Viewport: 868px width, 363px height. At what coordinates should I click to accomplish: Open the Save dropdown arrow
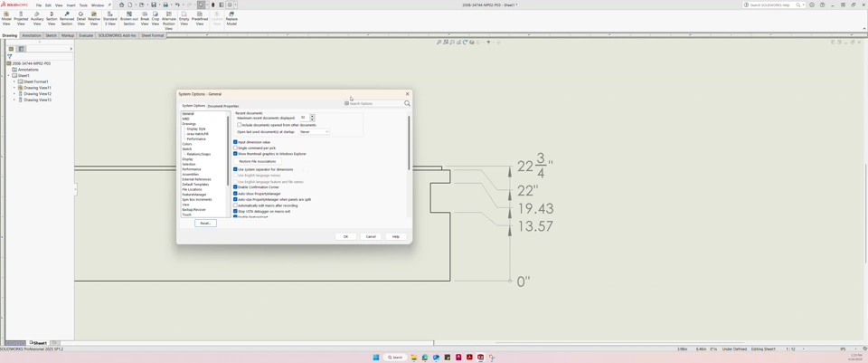(x=158, y=5)
